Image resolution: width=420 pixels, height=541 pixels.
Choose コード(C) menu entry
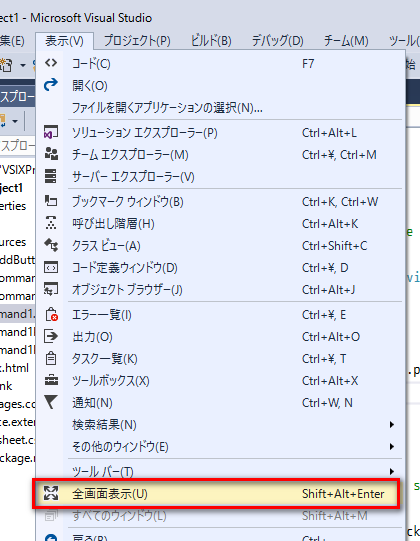pyautogui.click(x=221, y=63)
